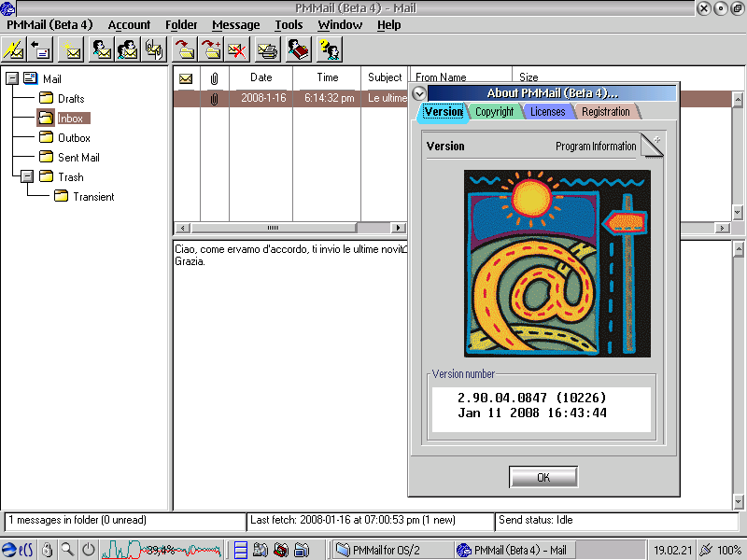
Task: Sort messages by the Date column header
Action: (x=261, y=77)
